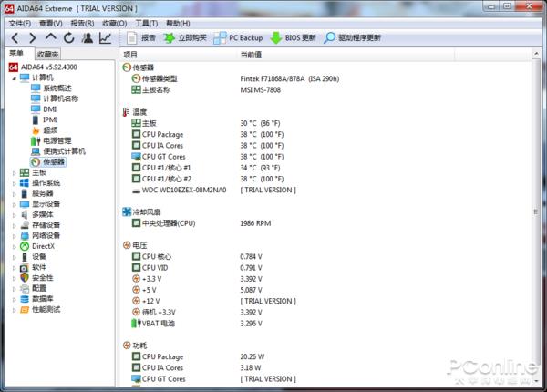Refresh the sensor readings
Screen dimensions: 547x392
tap(68, 37)
